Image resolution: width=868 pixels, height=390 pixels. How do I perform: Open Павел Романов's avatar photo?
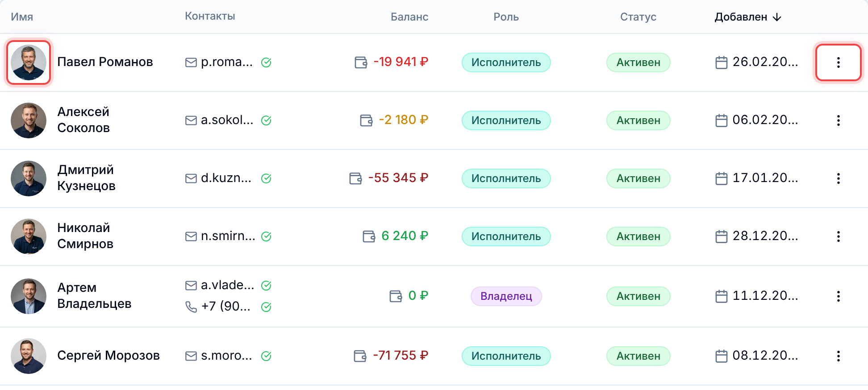(x=29, y=62)
